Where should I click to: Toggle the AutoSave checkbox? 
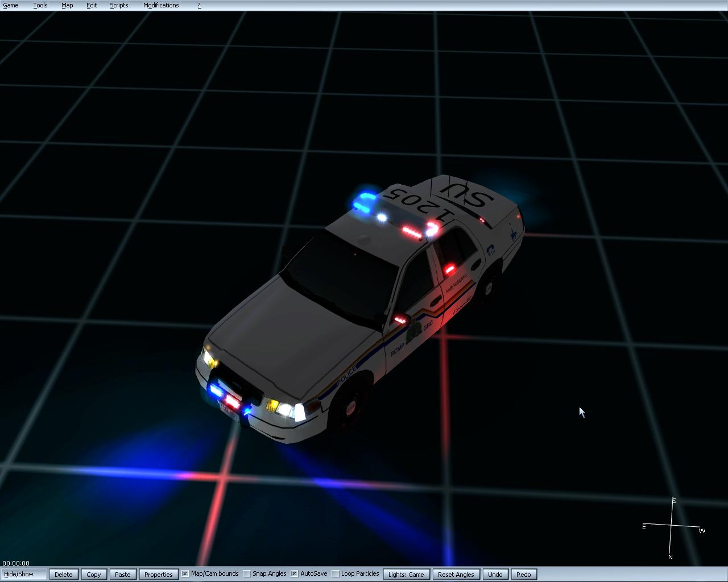[x=294, y=573]
